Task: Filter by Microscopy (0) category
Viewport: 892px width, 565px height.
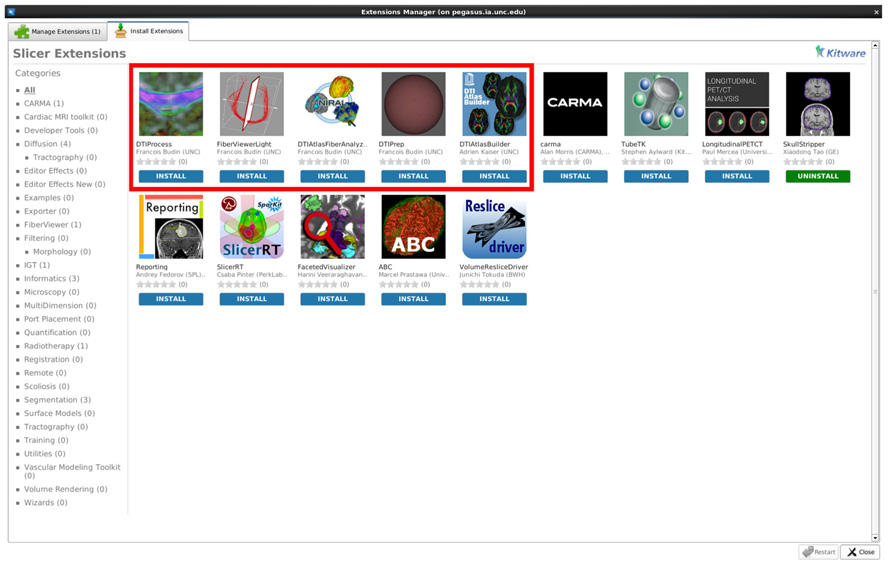Action: [x=52, y=292]
